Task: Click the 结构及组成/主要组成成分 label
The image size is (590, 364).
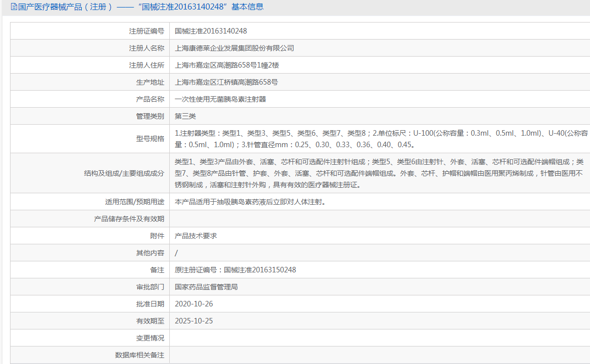Action: point(124,173)
